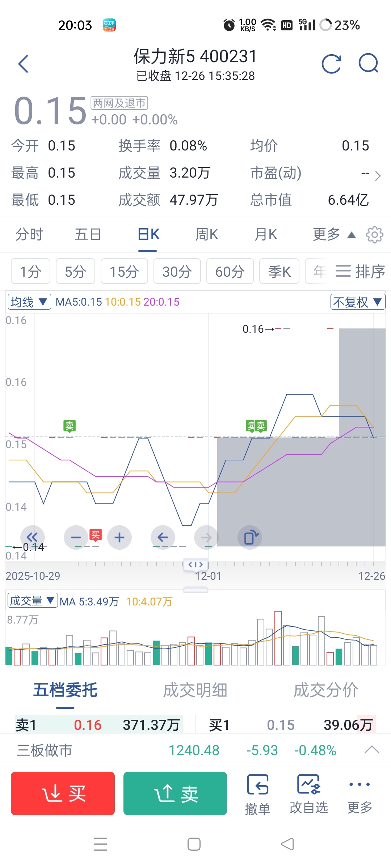Move chart left with arrow button
The height and width of the screenshot is (868, 391).
[x=163, y=537]
